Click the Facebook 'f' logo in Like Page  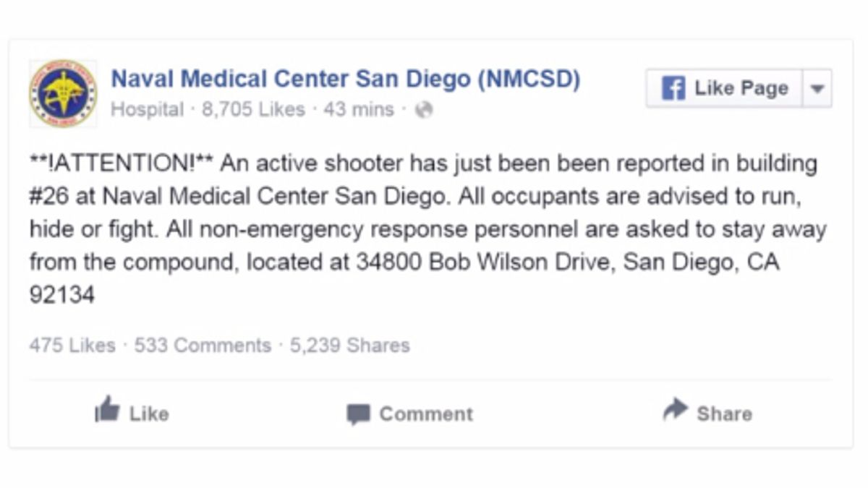[x=673, y=89]
